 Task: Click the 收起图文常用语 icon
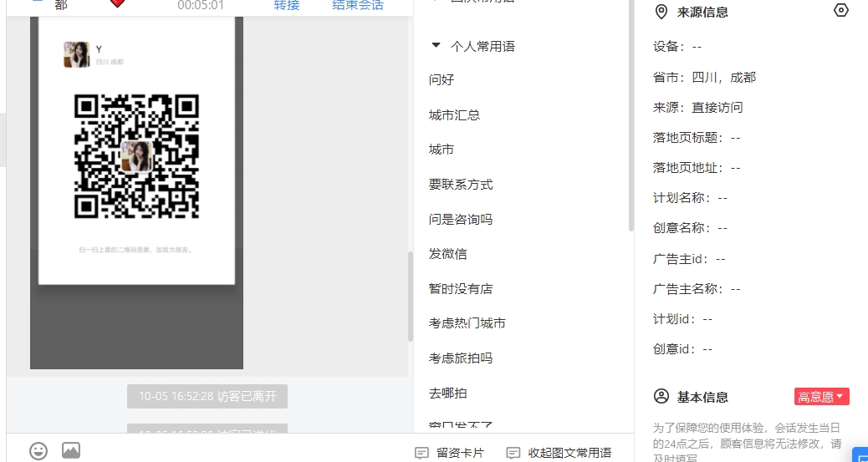[x=513, y=453]
